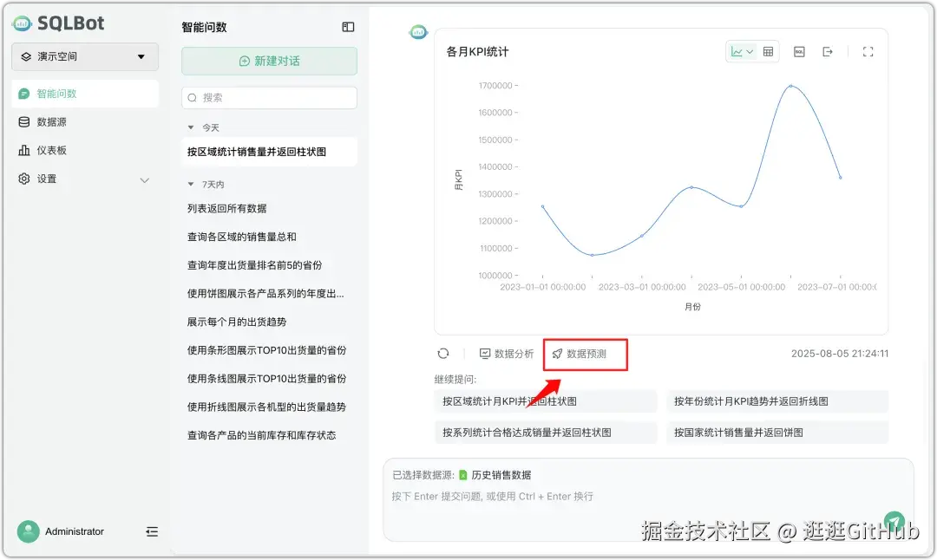The width and height of the screenshot is (937, 560).
Task: Refresh the query result with the circular arrow
Action: (x=443, y=354)
